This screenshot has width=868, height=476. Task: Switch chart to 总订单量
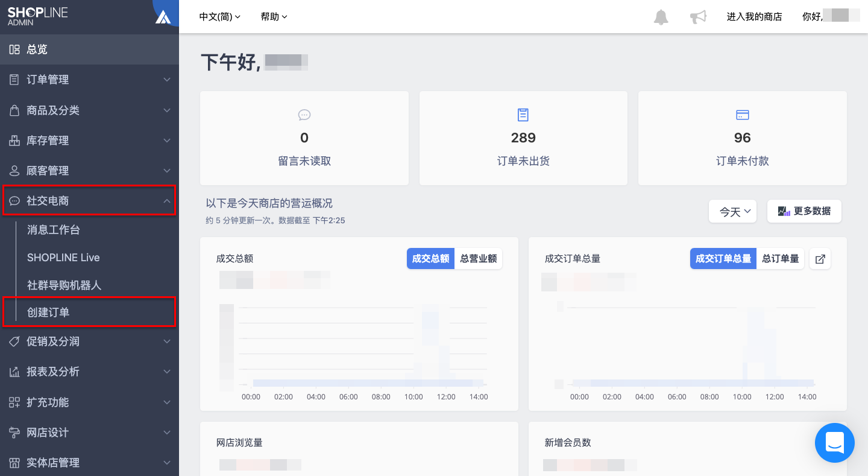tap(781, 259)
